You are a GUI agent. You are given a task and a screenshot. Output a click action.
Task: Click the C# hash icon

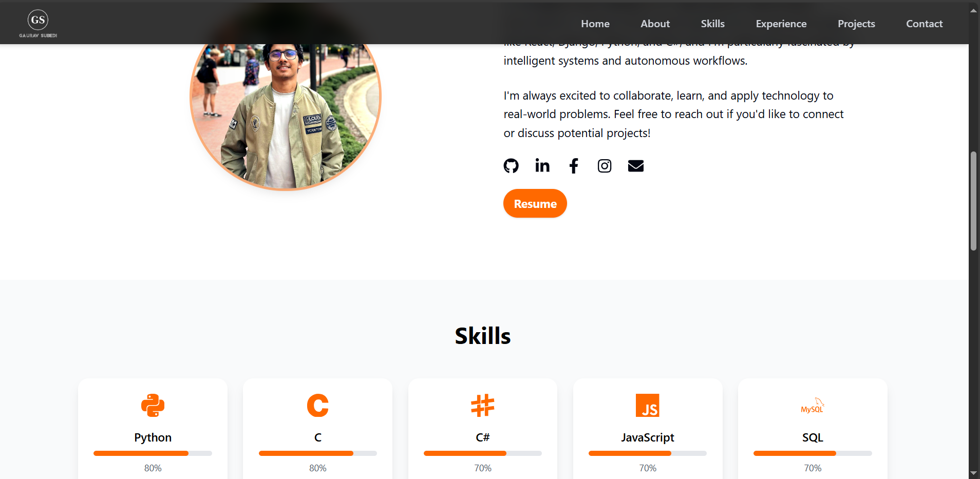click(483, 406)
